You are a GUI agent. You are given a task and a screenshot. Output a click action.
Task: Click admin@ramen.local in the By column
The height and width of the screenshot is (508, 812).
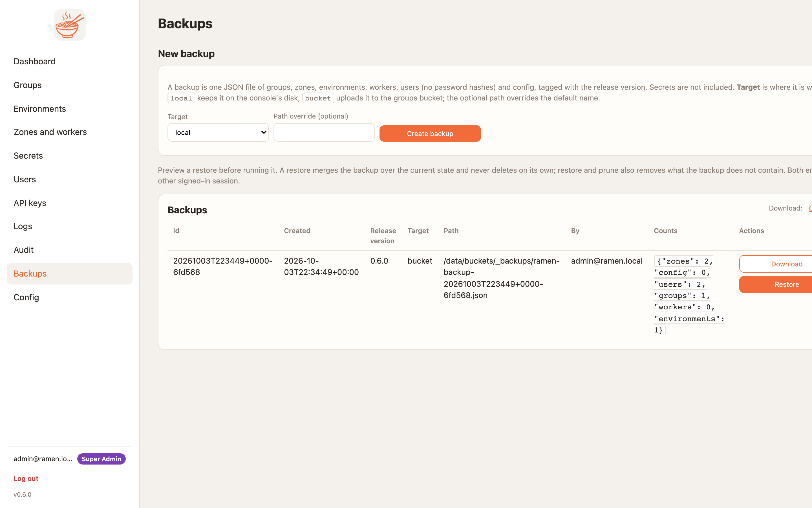pyautogui.click(x=607, y=261)
